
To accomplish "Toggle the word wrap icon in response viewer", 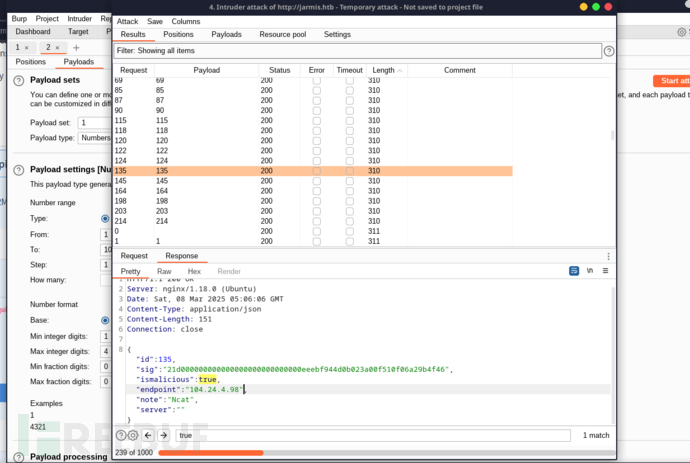I will [574, 271].
